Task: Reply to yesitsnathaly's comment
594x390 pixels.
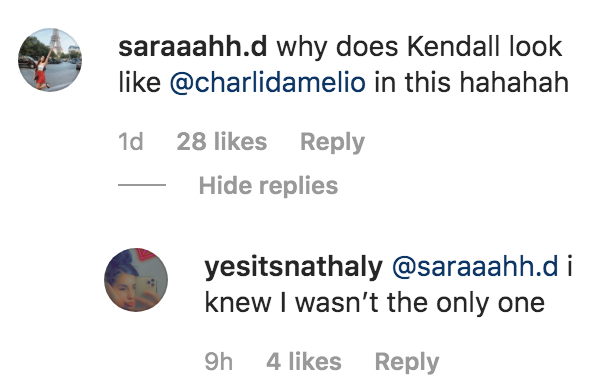Action: point(407,362)
